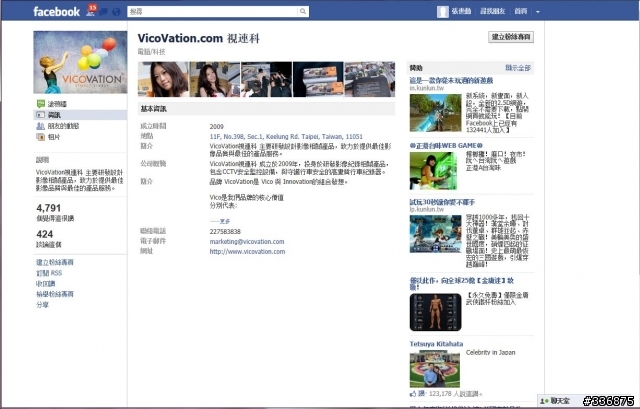
Task: Open the Tetsuya Kitahata ad title
Action: (436, 344)
